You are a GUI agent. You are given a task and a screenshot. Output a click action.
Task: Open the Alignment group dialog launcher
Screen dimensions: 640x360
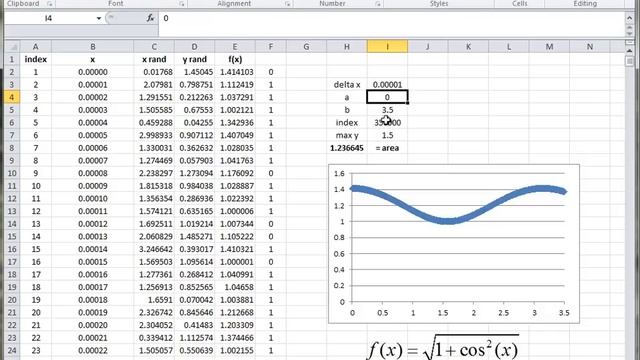tap(288, 4)
